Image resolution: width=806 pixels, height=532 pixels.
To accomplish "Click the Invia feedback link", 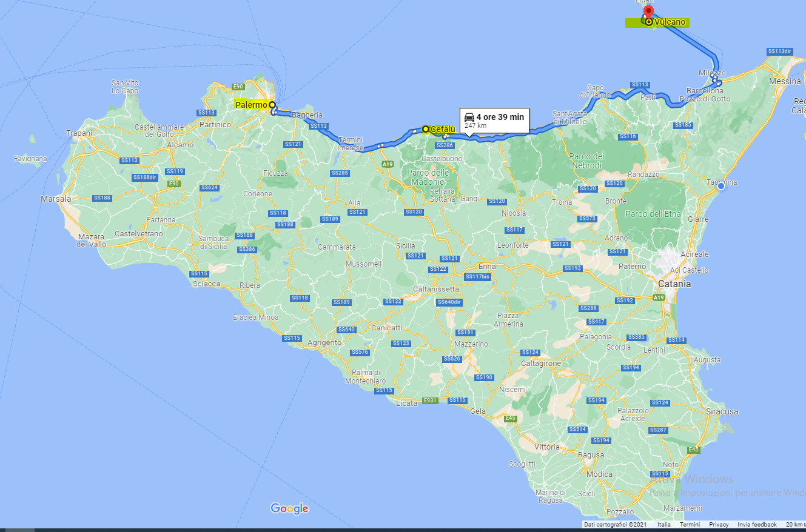I will click(x=757, y=525).
